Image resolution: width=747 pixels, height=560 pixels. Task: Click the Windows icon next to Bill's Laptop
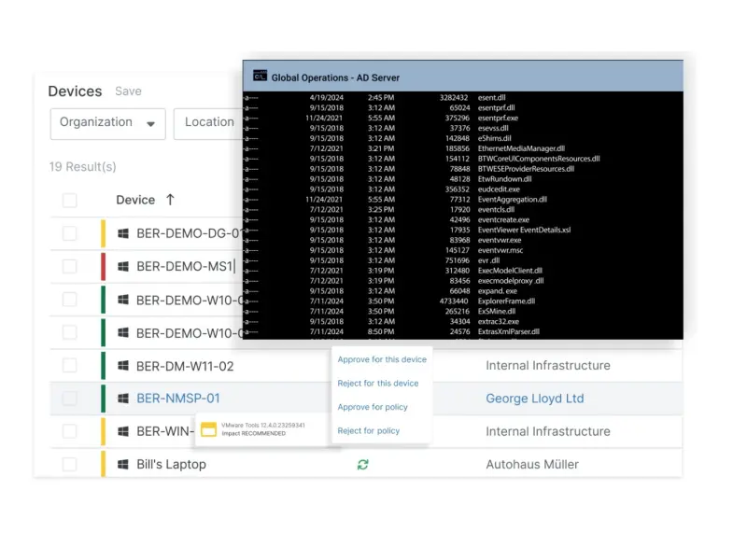122,464
